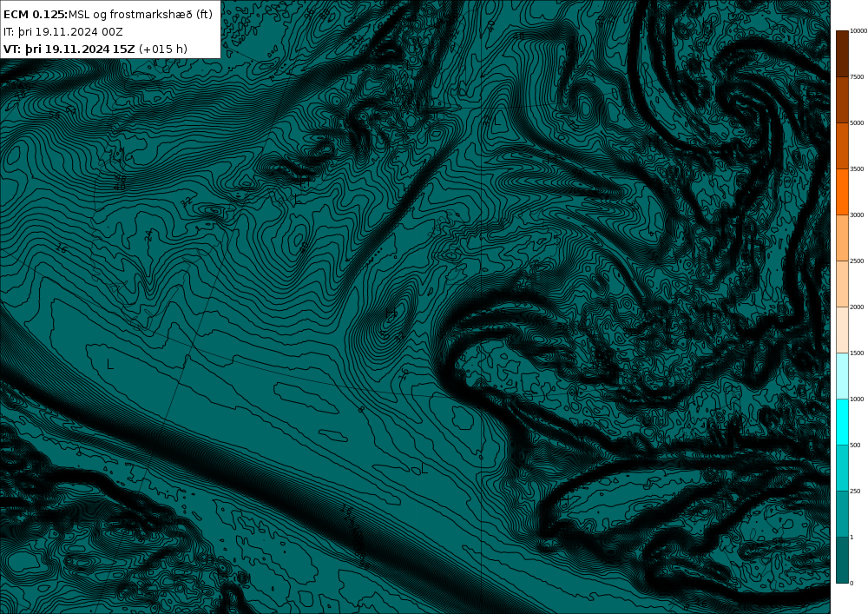Click the turquoise 250–500 colorbar segment
Image resolution: width=868 pixels, height=614 pixels.
coord(842,468)
